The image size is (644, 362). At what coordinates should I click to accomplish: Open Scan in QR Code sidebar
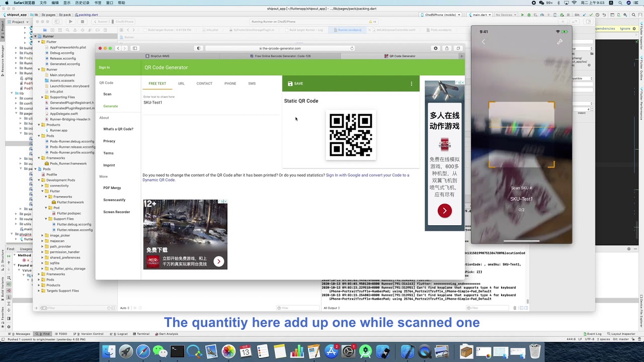point(107,94)
